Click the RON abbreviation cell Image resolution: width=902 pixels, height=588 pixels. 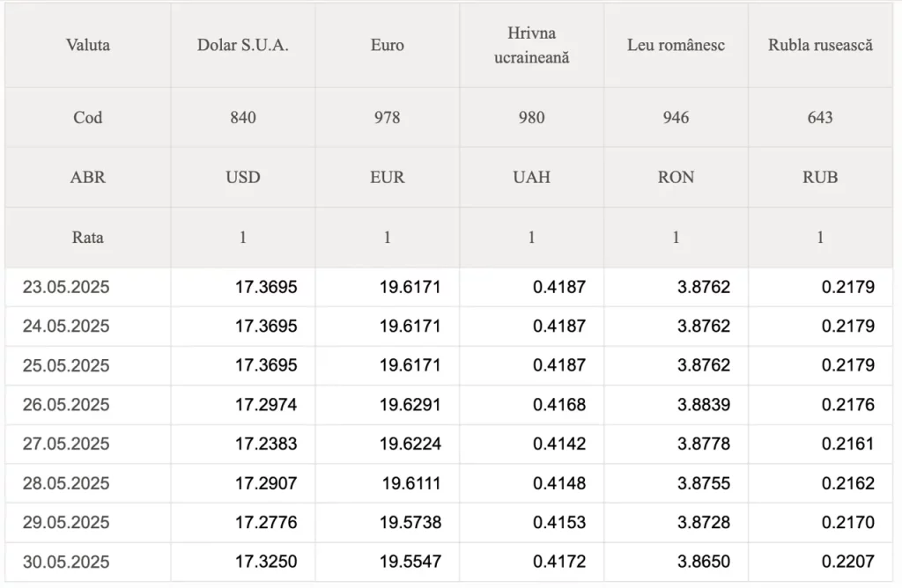[676, 177]
